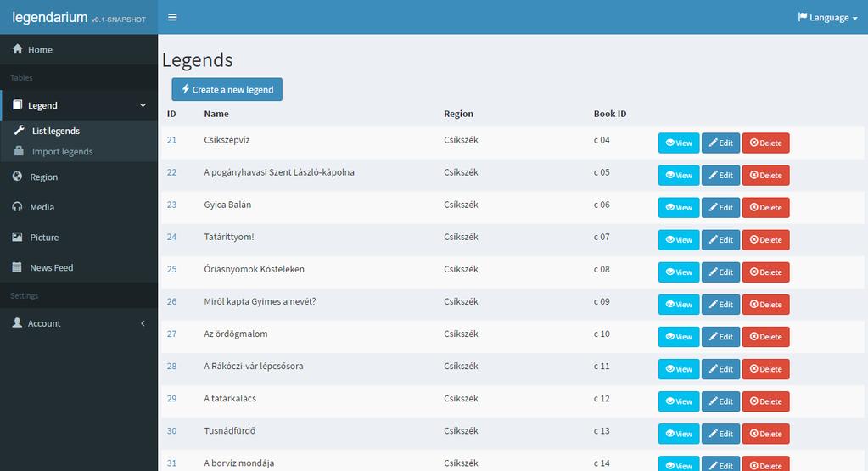
Task: Edit A tatárkalács legend
Action: point(720,401)
